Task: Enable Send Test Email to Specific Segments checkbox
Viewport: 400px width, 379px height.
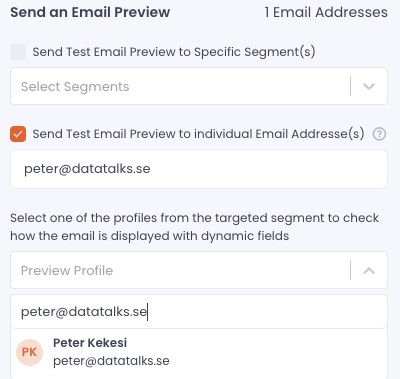Action: [x=18, y=52]
